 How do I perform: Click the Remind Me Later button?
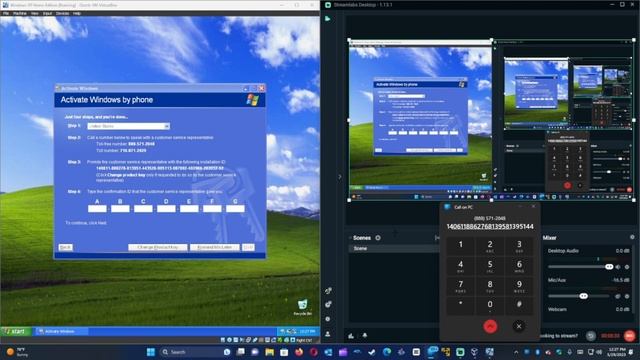click(x=215, y=247)
